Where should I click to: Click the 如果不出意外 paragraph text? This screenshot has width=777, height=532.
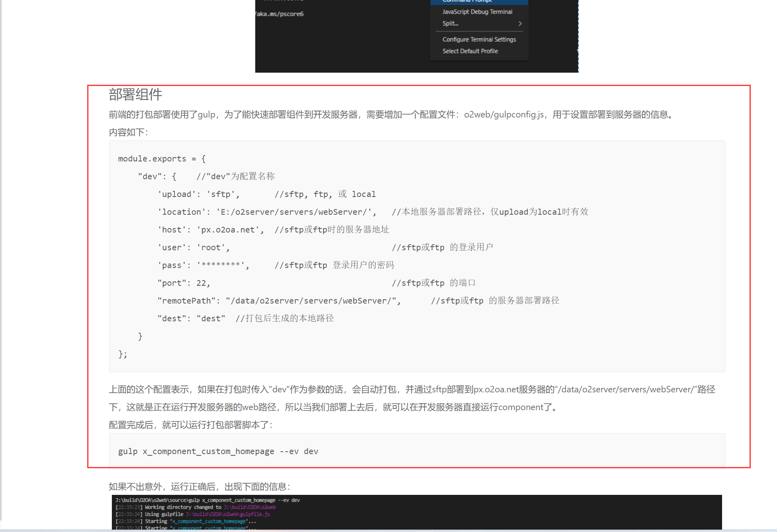199,487
